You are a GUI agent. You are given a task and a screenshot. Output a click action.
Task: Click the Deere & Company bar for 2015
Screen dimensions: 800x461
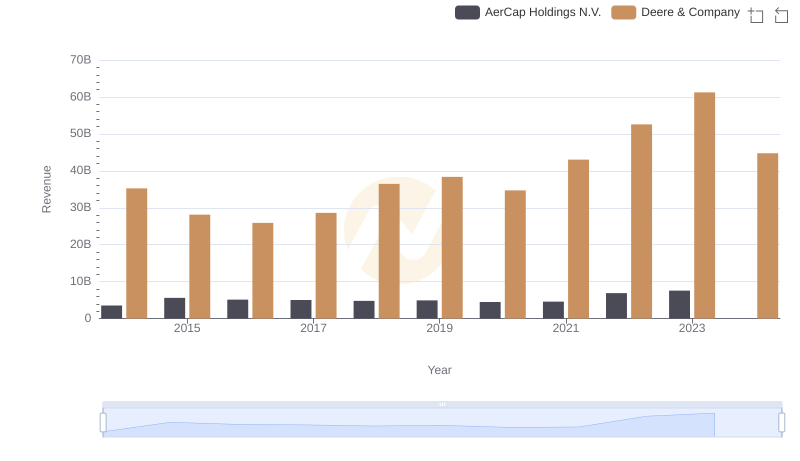point(199,267)
